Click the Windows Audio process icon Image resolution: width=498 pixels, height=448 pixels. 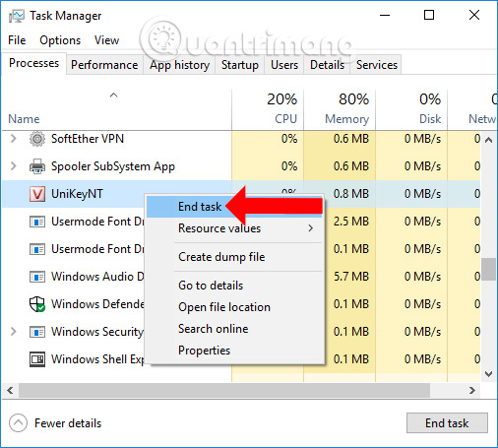coord(37,277)
